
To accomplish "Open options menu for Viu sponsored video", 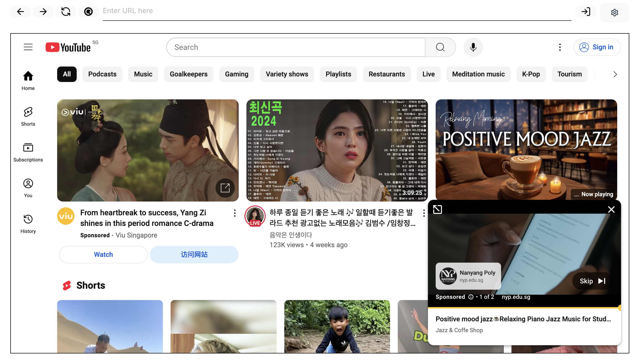I will (235, 213).
